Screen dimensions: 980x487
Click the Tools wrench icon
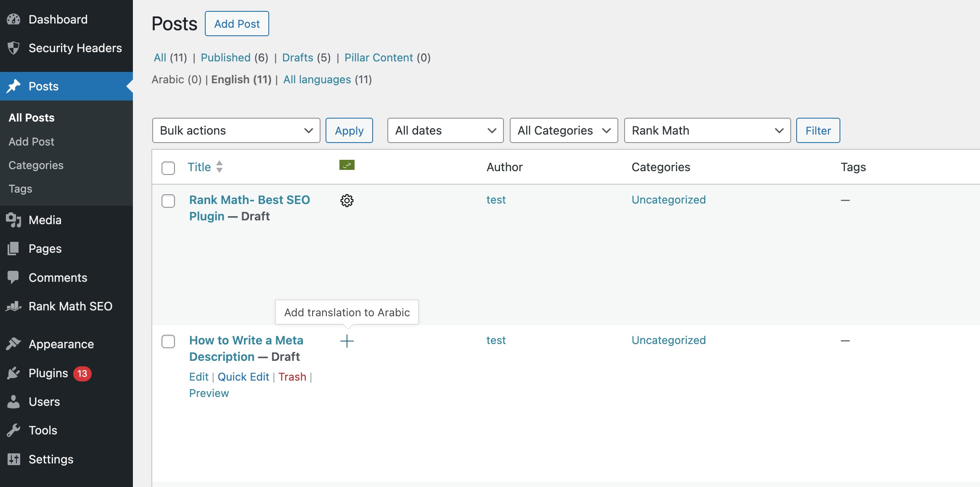pos(13,430)
